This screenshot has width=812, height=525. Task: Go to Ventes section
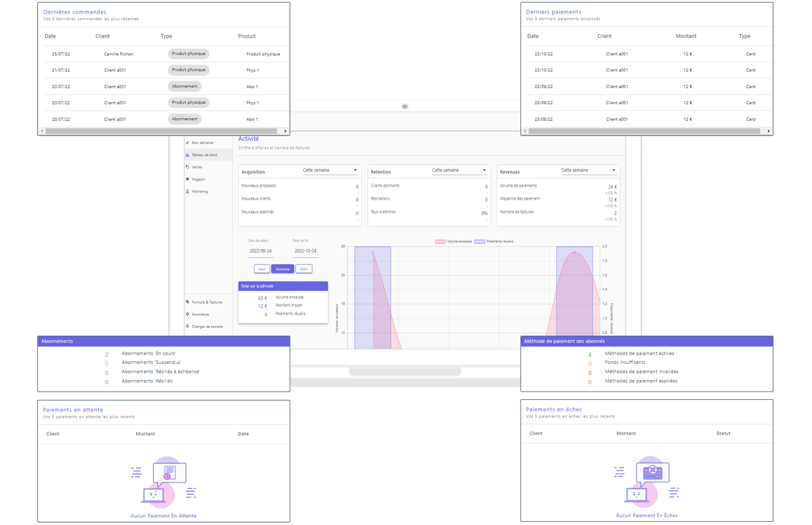[197, 167]
